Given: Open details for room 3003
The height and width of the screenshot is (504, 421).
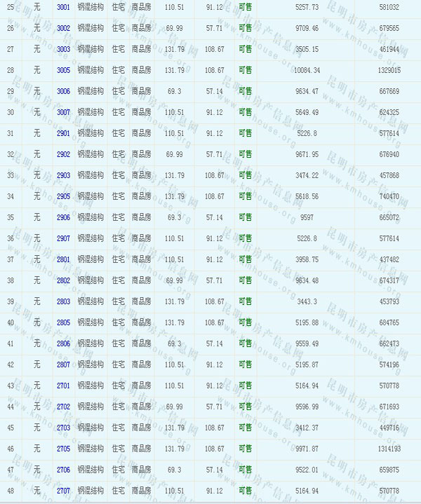Looking at the screenshot, I should click(x=63, y=49).
